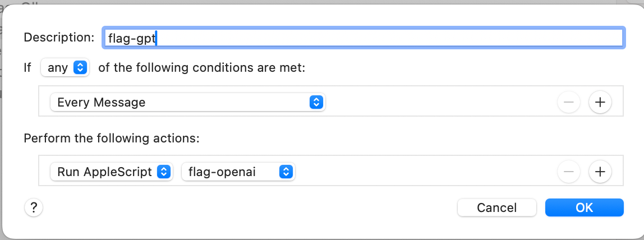Image resolution: width=644 pixels, height=240 pixels.
Task: Expand the Every Message condition dropdown
Action: pos(187,102)
